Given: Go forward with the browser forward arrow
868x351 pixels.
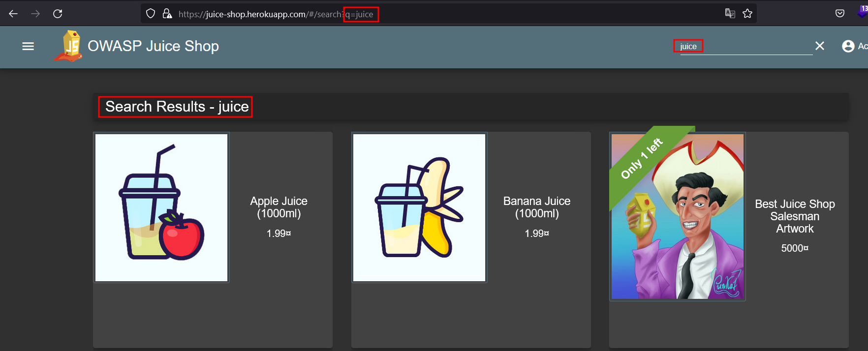Looking at the screenshot, I should point(35,14).
